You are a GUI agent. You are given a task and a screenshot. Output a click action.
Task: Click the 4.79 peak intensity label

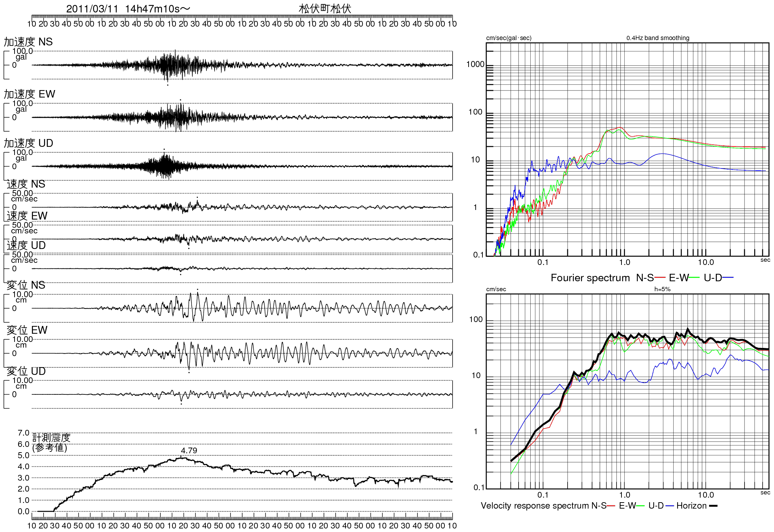[189, 450]
